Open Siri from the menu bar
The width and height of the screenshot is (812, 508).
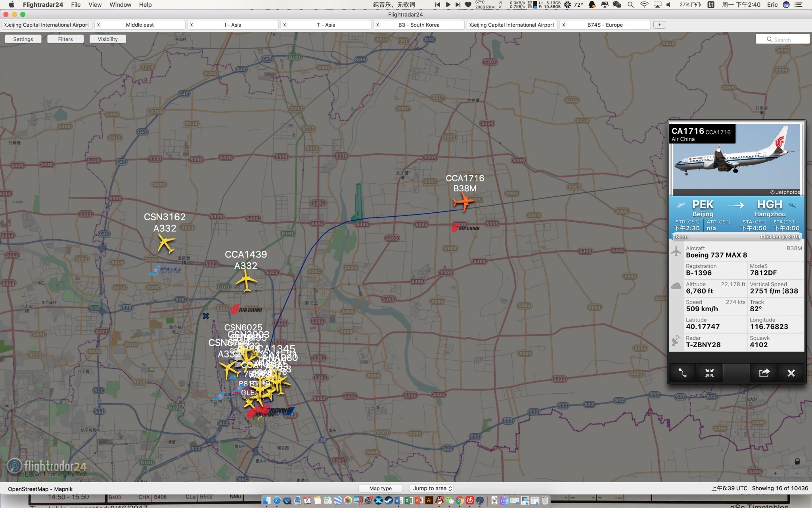(786, 5)
